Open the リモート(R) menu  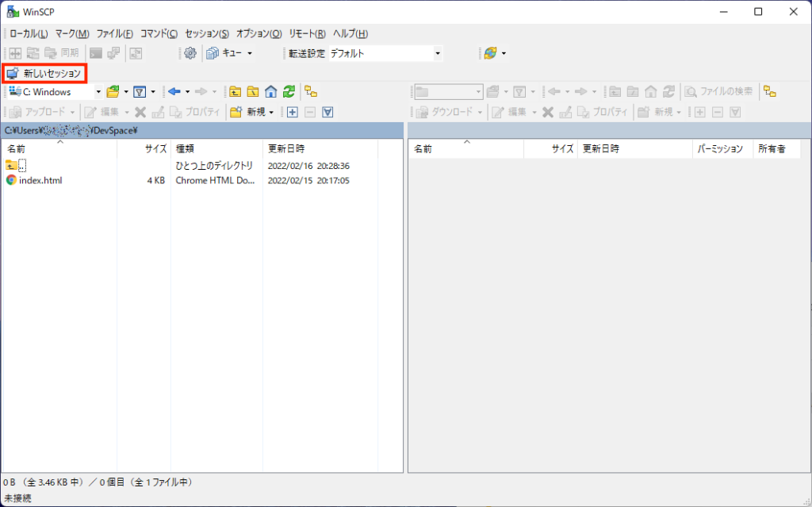[x=308, y=33]
